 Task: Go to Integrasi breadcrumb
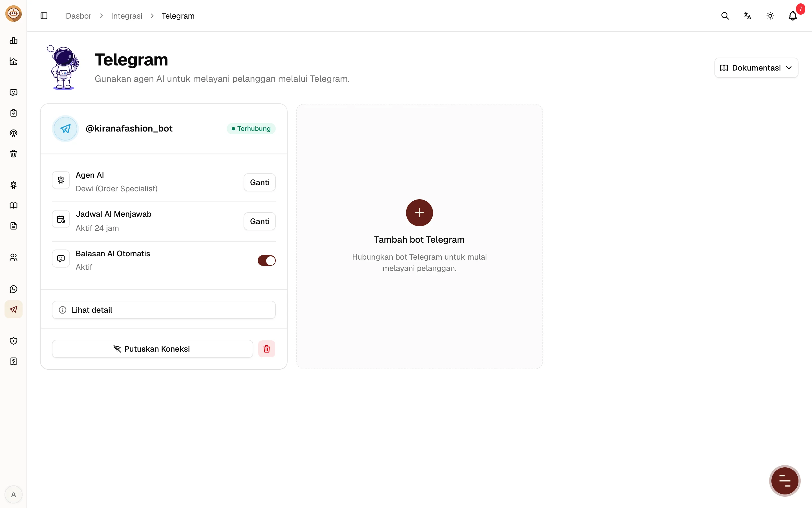click(127, 16)
